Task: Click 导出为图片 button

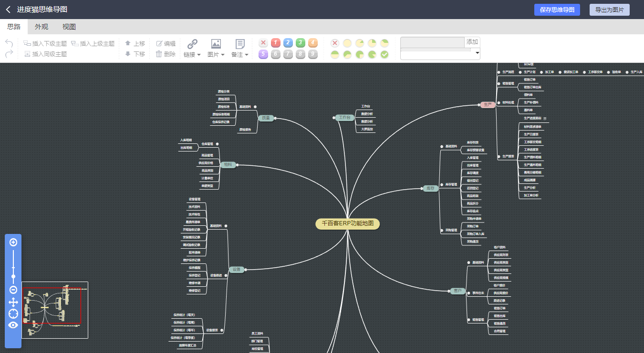Action: (610, 10)
